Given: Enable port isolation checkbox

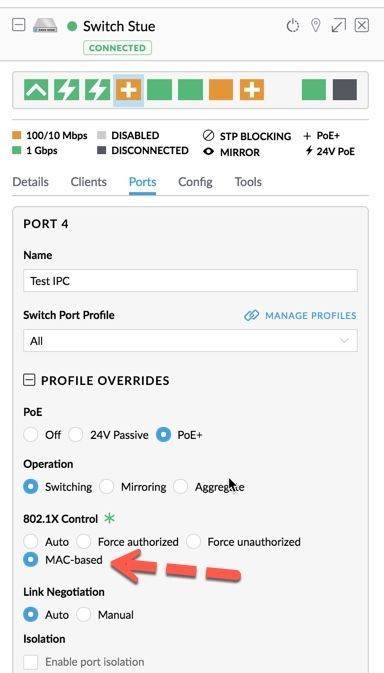Looking at the screenshot, I should pos(31,662).
